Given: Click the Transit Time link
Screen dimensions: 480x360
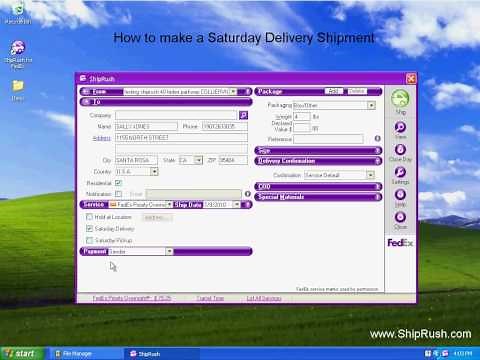Looking at the screenshot, I should click(x=210, y=298).
